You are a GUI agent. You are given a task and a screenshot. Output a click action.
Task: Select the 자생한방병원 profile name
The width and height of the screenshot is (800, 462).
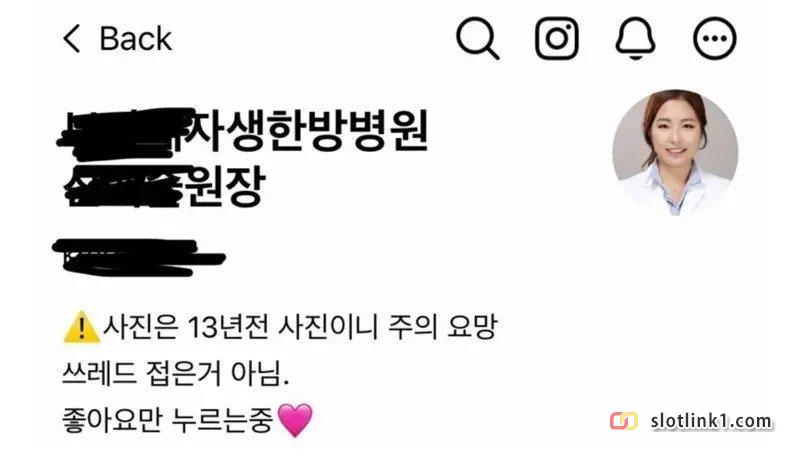[x=306, y=131]
